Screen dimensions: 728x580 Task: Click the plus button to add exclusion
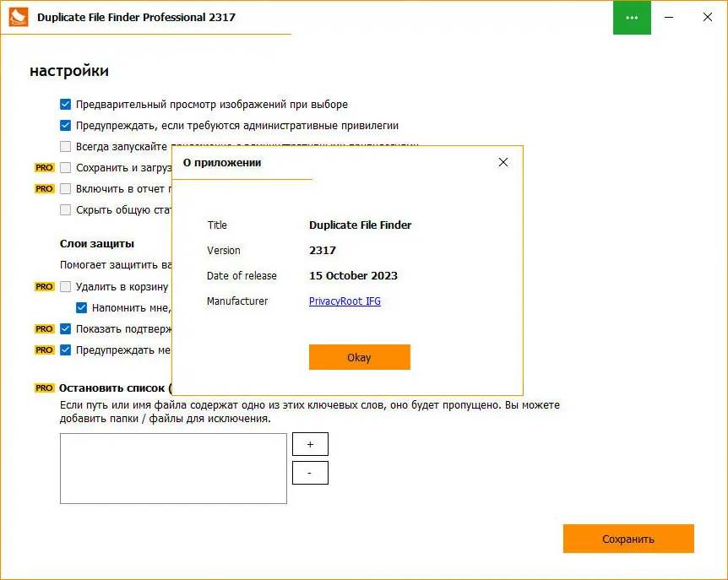(x=310, y=445)
